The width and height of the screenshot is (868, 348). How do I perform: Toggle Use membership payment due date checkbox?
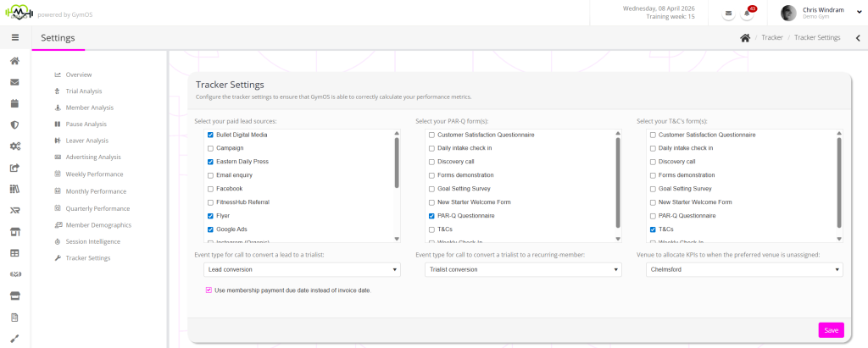pyautogui.click(x=209, y=290)
